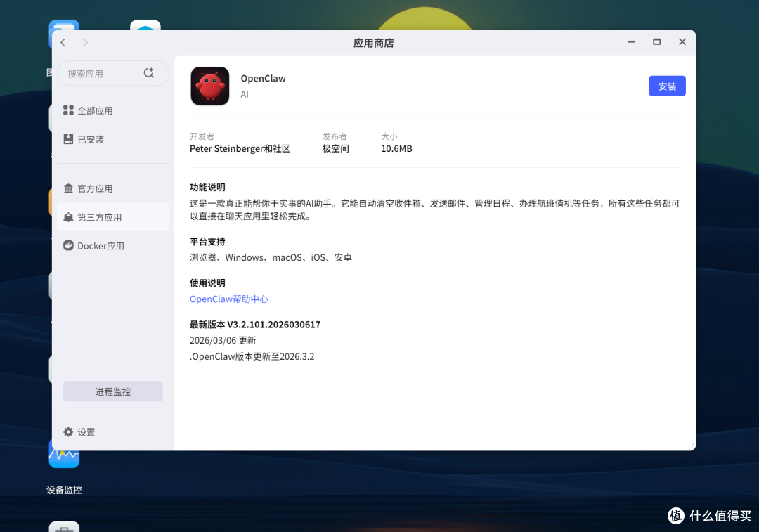Click the publisher value 极空间

[x=335, y=148]
